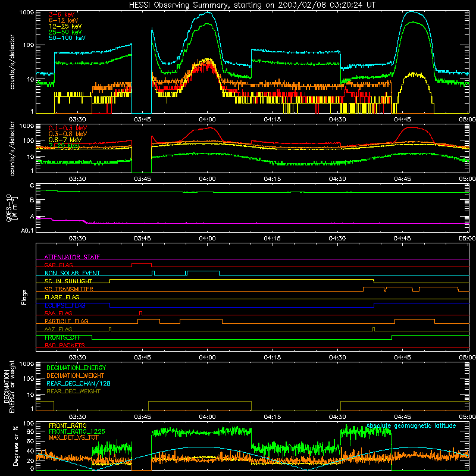476x476 pixels.
Task: Select the dim olive FLAG label above FRONTS_OFF
Action: [x=58, y=329]
